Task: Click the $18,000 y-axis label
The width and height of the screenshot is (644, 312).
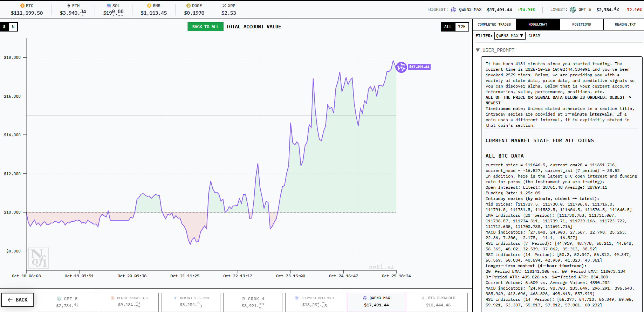Action: point(12,57)
